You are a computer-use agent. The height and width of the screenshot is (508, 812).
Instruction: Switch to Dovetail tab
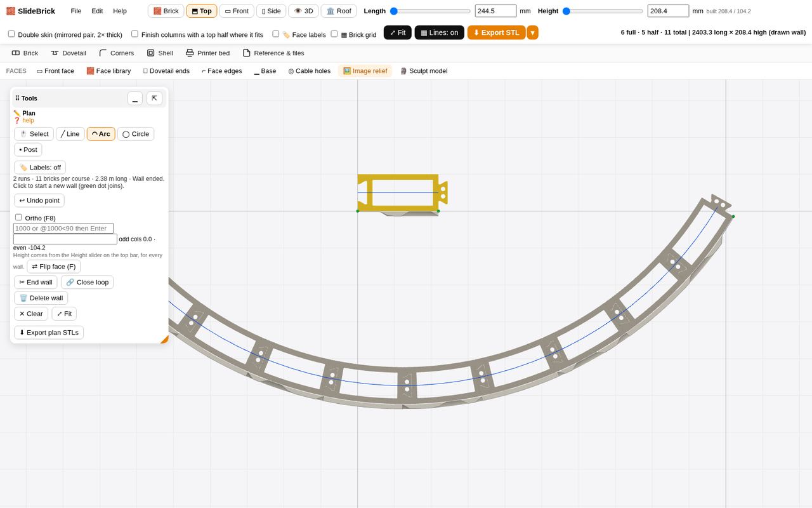click(69, 53)
